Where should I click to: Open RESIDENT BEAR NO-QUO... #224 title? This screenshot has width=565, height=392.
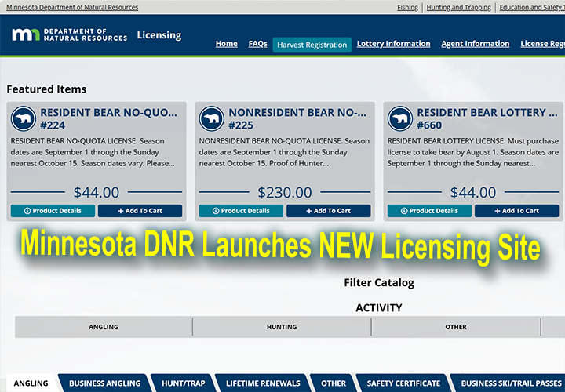(108, 119)
